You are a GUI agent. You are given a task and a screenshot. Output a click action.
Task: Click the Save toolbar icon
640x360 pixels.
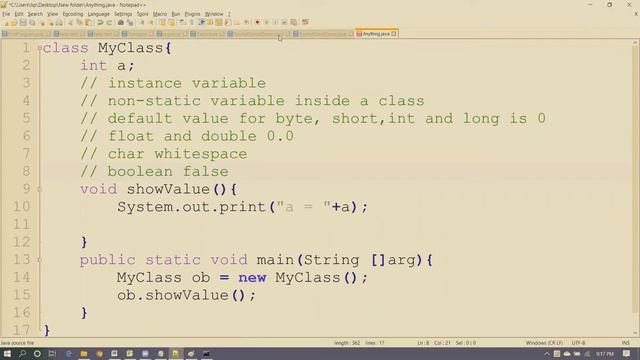23,22
